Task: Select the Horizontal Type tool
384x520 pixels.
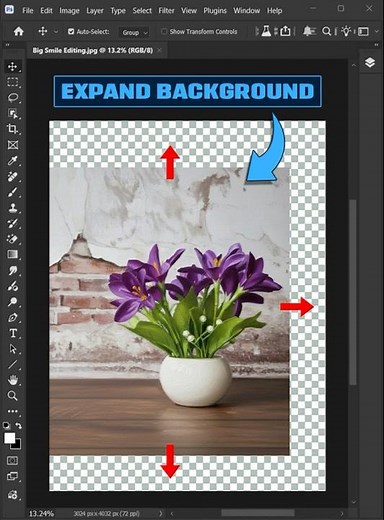Action: 12,333
